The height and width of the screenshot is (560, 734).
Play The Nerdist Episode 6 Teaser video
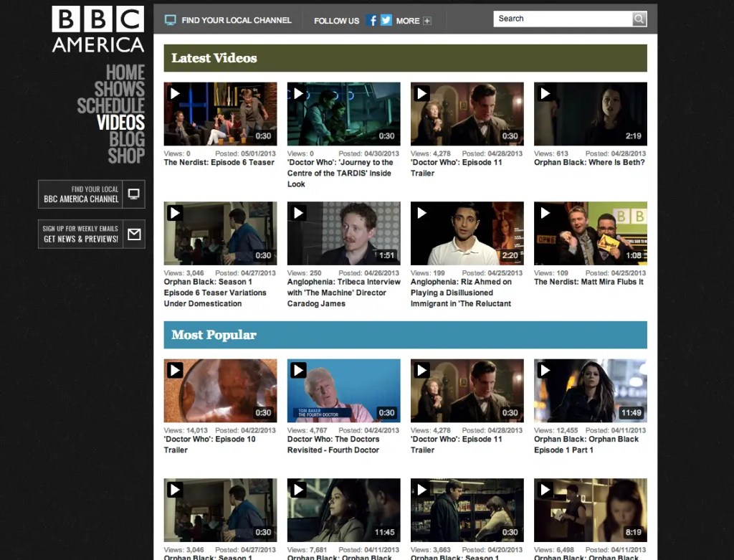pos(175,93)
